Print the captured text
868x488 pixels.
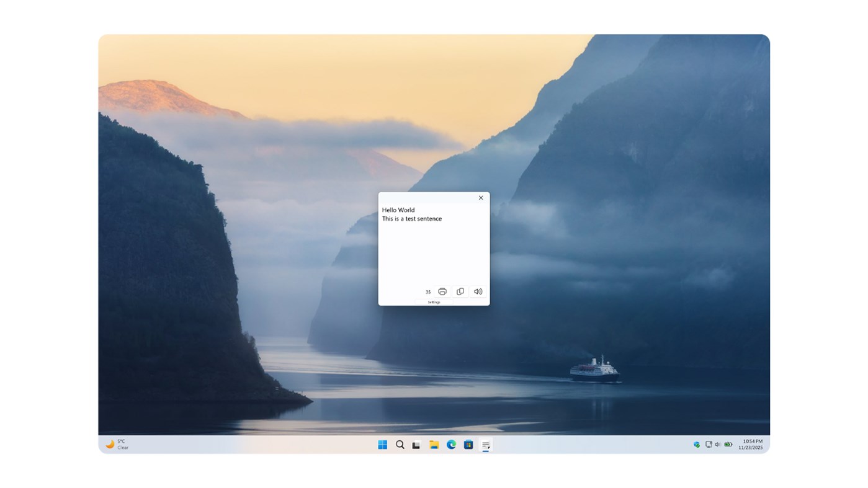(442, 291)
